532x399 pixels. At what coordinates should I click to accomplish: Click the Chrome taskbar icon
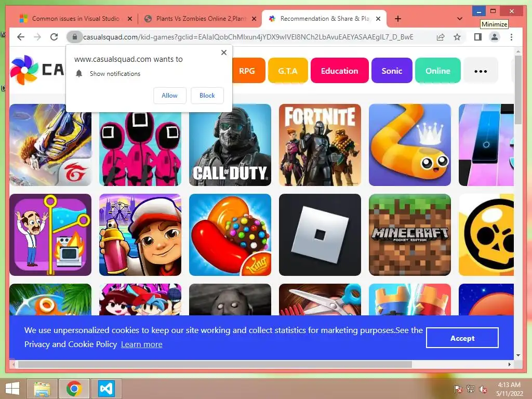pos(74,389)
